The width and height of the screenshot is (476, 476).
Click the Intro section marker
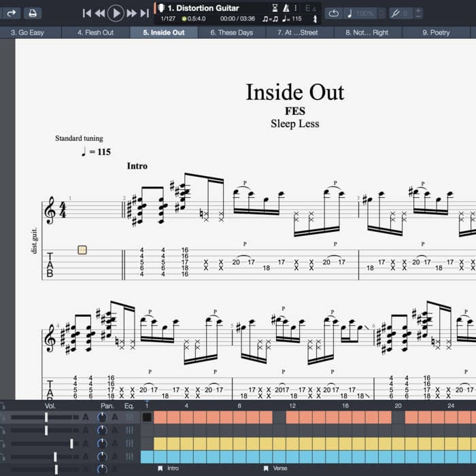coord(169,468)
